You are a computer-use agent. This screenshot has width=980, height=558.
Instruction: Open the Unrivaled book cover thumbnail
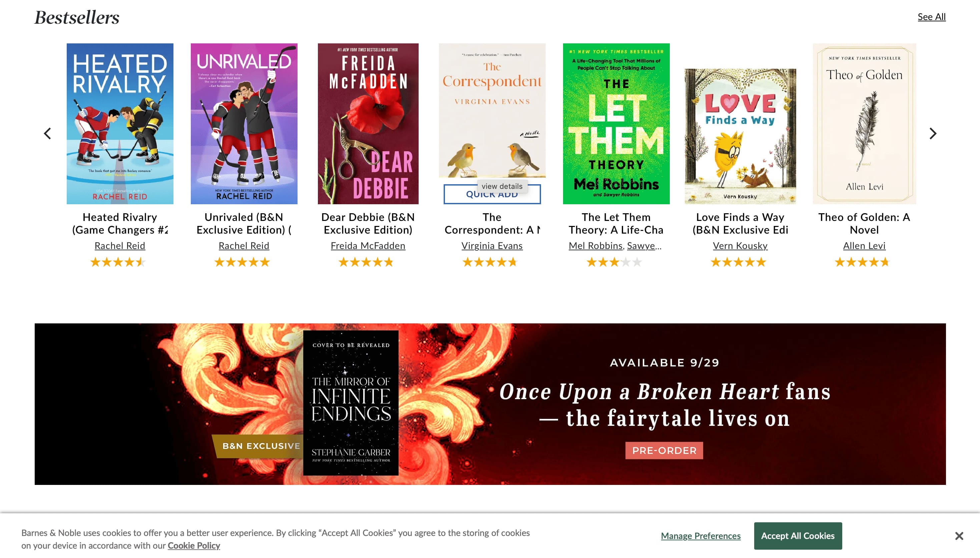[x=244, y=123]
